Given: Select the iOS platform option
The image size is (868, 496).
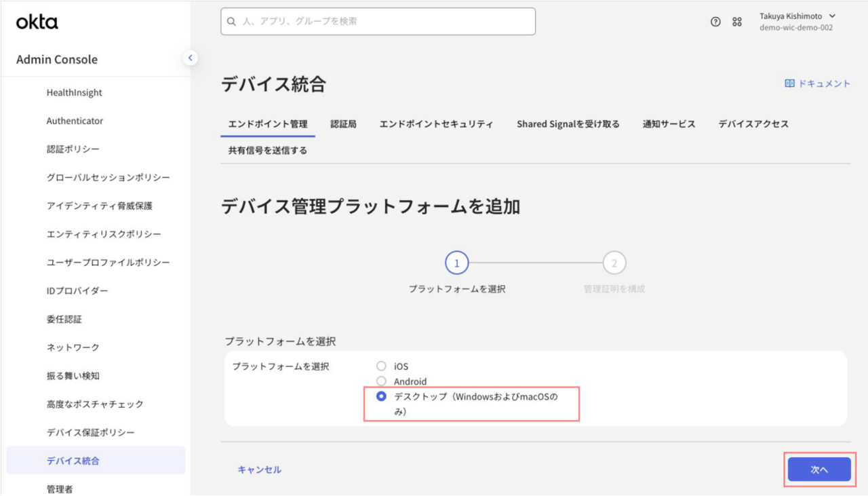Looking at the screenshot, I should click(x=381, y=366).
